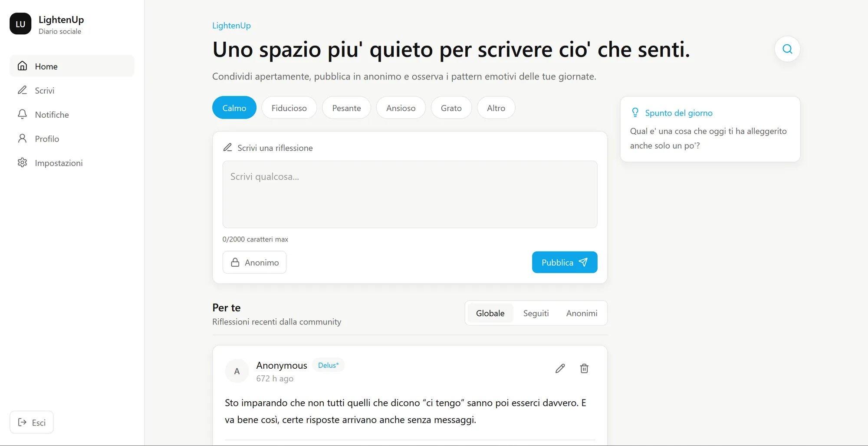Switch to the Seguiti feed tab
Image resolution: width=868 pixels, height=446 pixels.
[x=536, y=313]
